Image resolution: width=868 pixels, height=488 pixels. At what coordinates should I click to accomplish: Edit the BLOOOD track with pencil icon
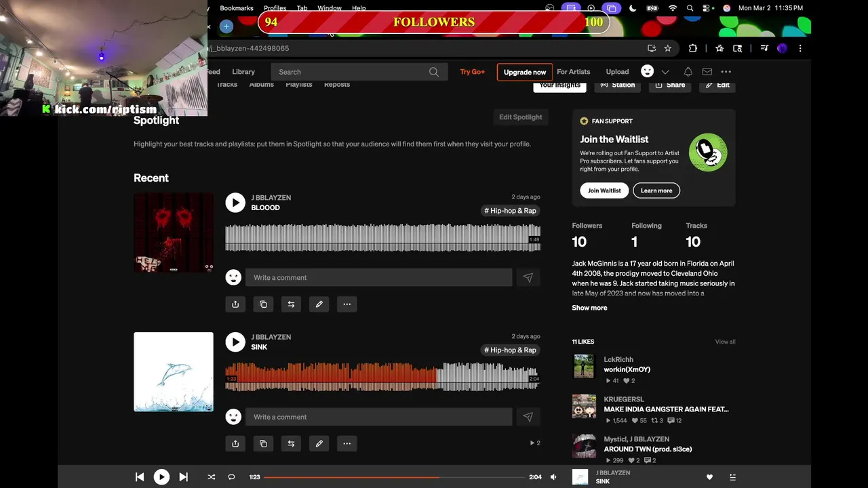coord(319,304)
